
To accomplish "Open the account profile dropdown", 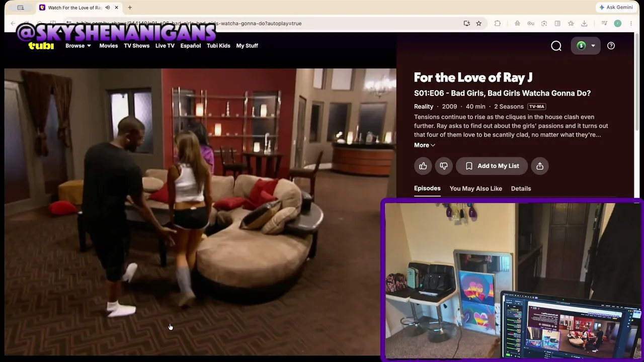I will (586, 46).
